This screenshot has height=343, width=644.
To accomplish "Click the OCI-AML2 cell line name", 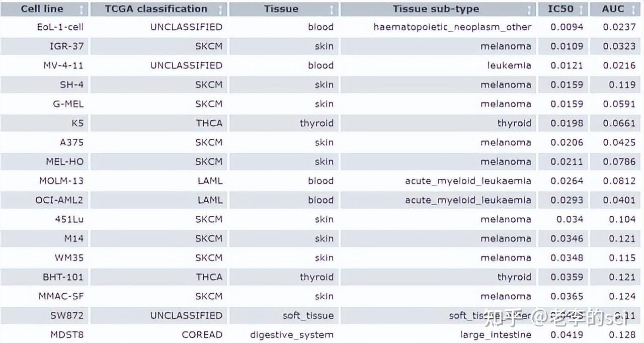I will click(59, 200).
